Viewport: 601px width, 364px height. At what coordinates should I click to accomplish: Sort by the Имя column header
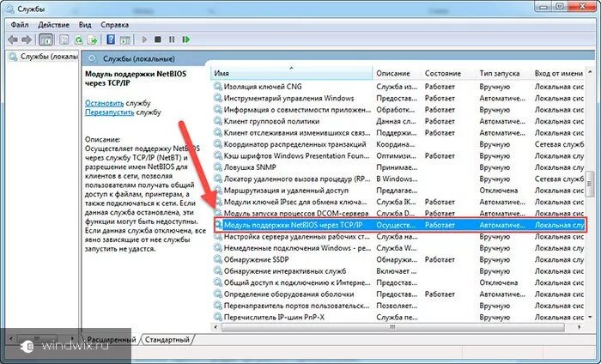(291, 73)
